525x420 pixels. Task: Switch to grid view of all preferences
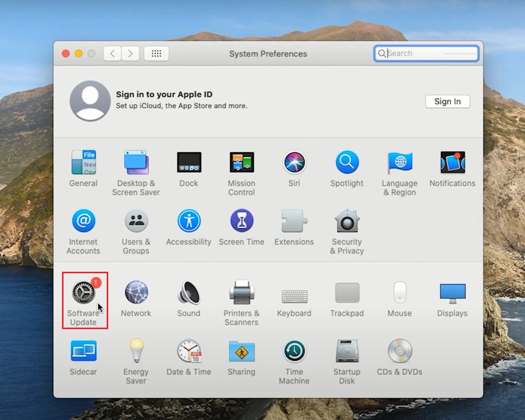(x=156, y=53)
